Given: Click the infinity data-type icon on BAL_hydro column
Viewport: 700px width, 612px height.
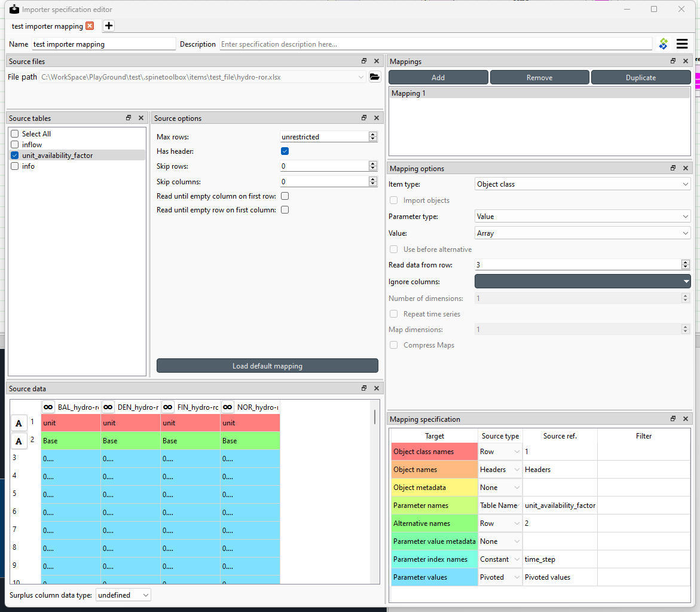Looking at the screenshot, I should (x=48, y=407).
